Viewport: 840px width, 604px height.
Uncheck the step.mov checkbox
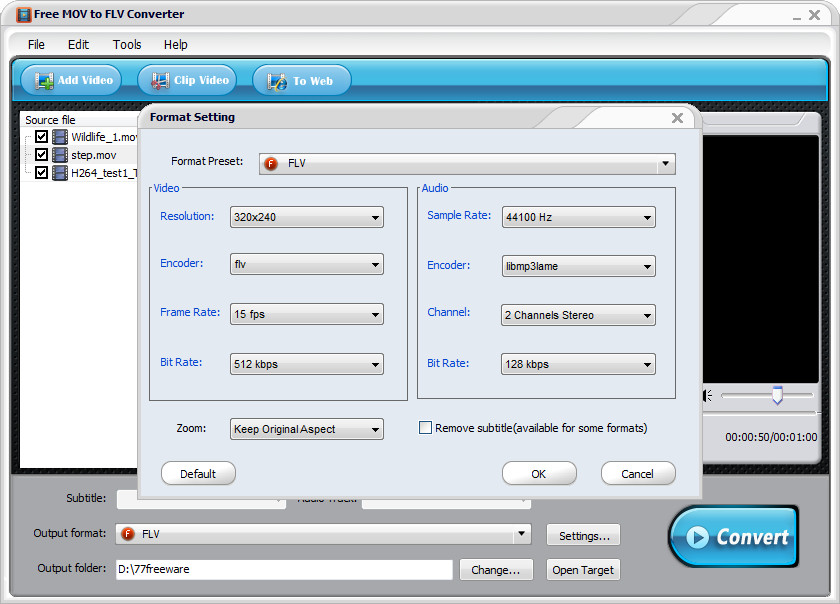(x=41, y=155)
